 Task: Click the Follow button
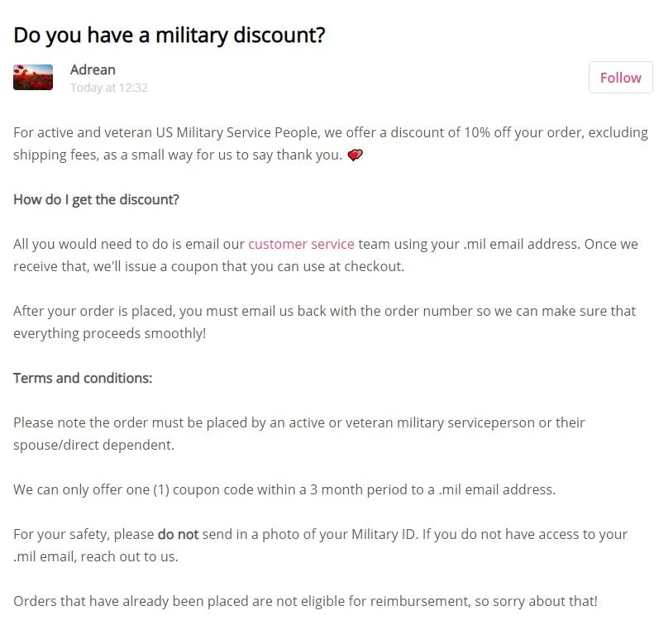click(x=620, y=78)
